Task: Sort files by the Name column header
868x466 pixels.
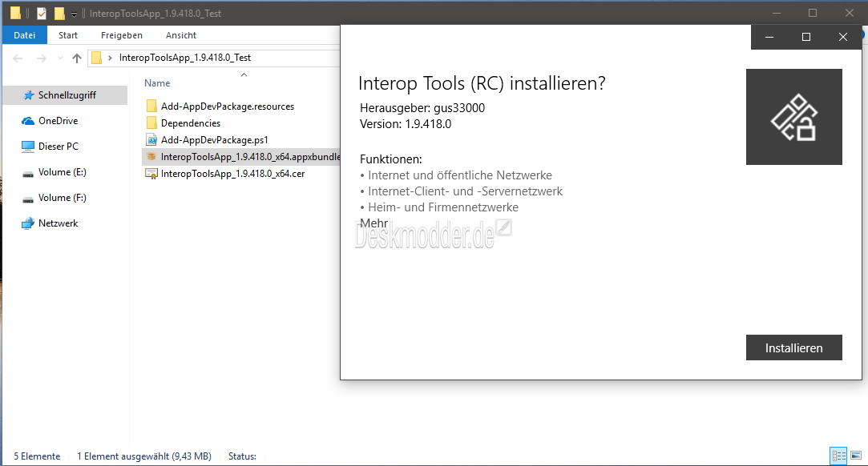Action: pos(157,83)
